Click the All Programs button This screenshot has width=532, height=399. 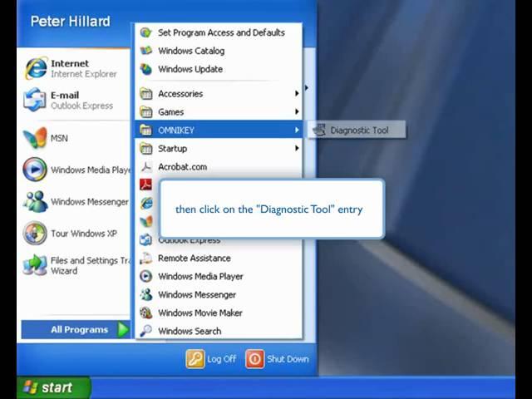(x=76, y=330)
